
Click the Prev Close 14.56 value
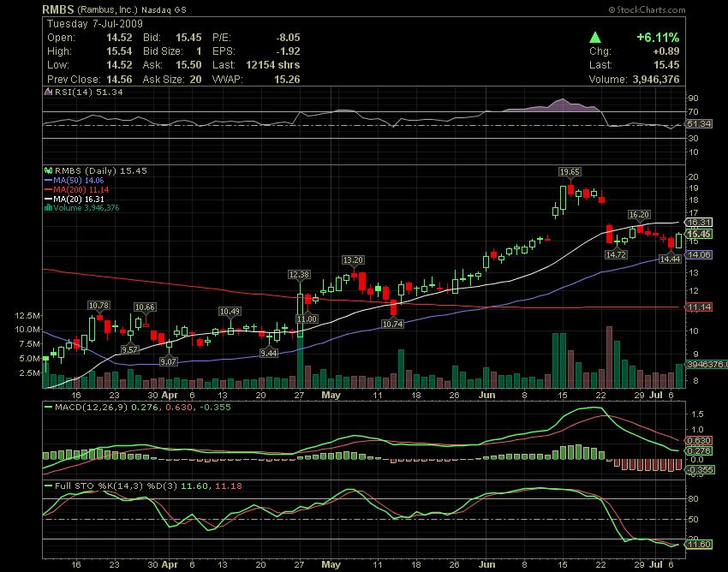(x=119, y=80)
